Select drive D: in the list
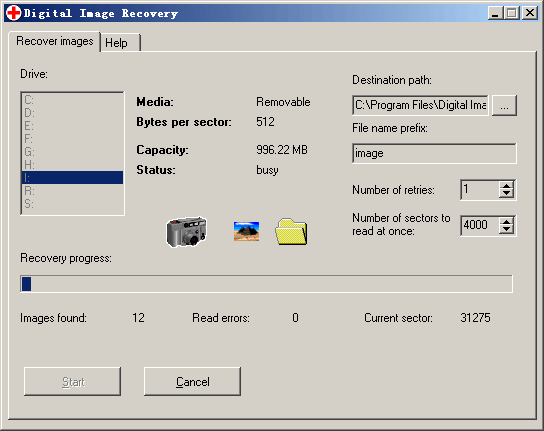This screenshot has width=544, height=431. [x=72, y=113]
